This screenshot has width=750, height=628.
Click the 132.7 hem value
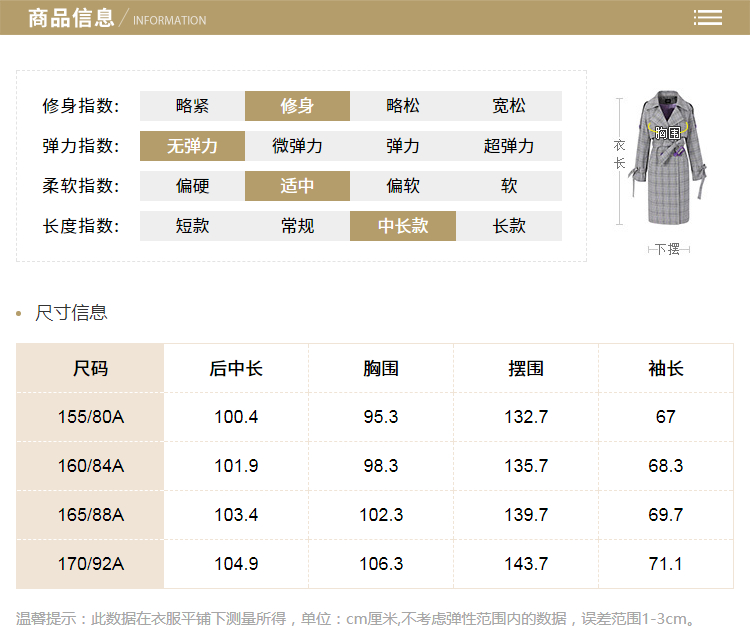(526, 417)
